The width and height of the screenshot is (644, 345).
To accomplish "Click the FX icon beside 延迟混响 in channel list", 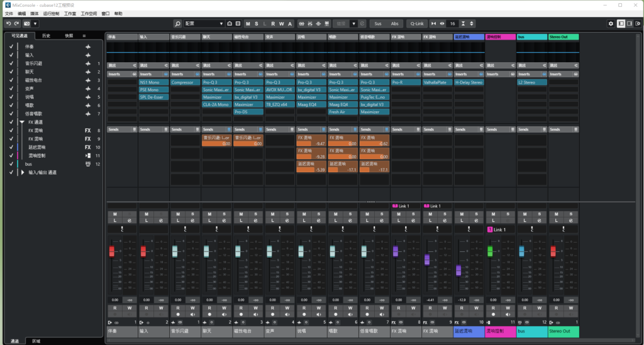I will point(88,147).
